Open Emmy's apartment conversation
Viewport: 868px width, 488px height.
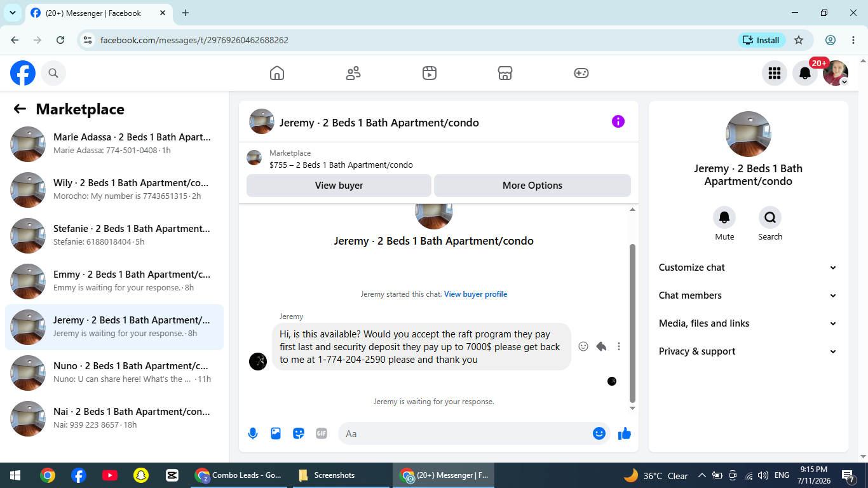click(x=114, y=281)
